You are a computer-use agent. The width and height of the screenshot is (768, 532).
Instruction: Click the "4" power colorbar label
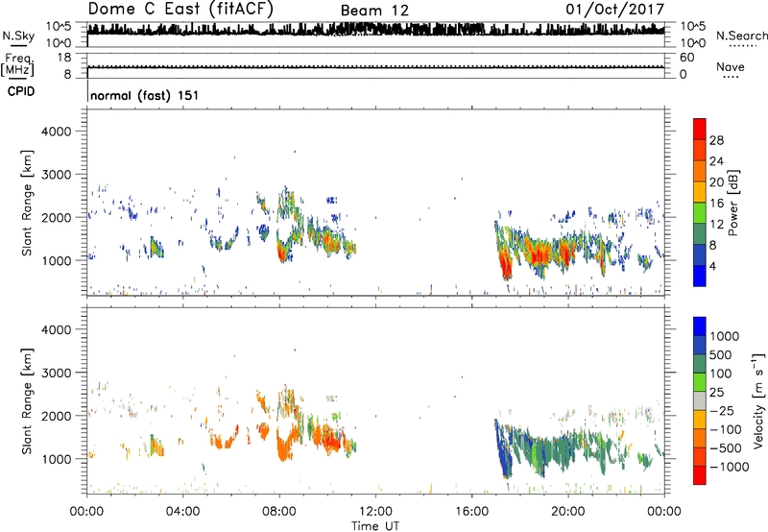tap(712, 266)
